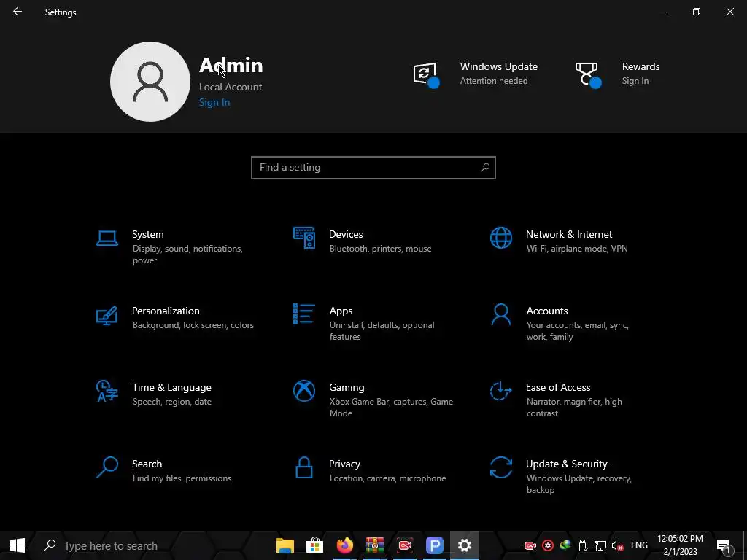This screenshot has width=747, height=560.
Task: Click the Sign In link under Admin
Action: click(214, 102)
